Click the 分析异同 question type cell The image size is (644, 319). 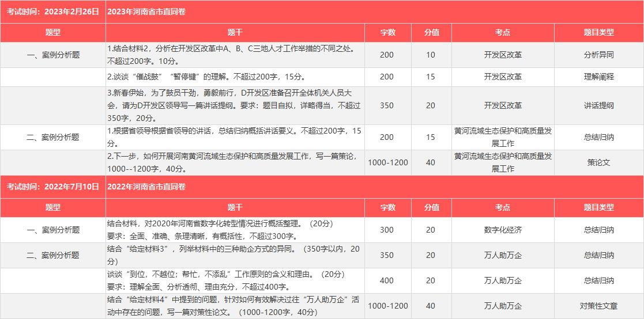(x=598, y=55)
